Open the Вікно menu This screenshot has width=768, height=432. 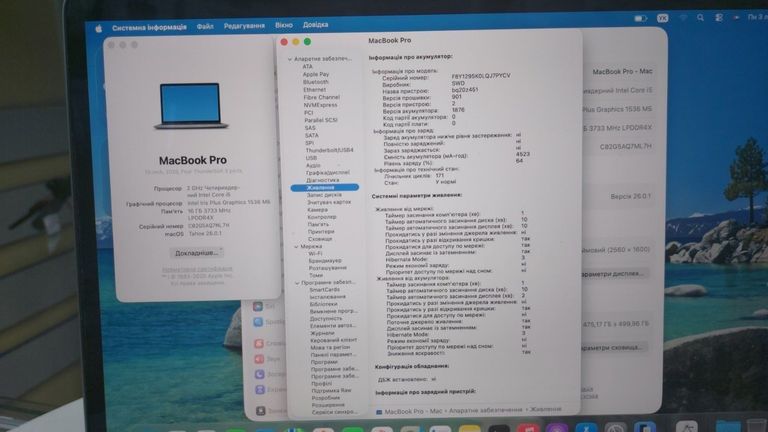(x=284, y=25)
